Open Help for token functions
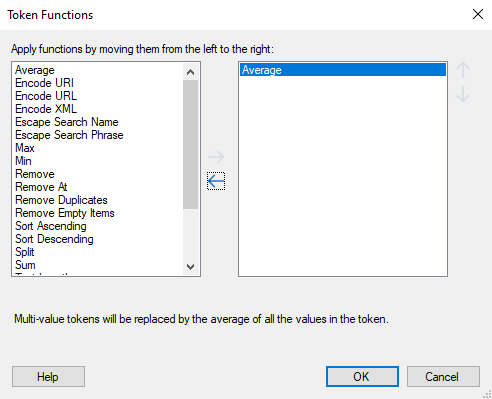This screenshot has width=492, height=399. coord(48,377)
